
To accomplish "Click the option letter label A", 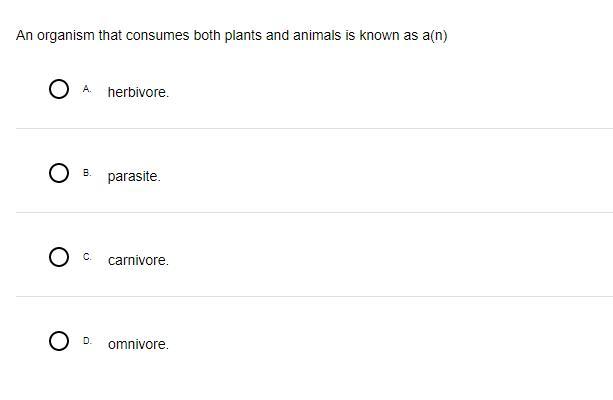I will (87, 89).
